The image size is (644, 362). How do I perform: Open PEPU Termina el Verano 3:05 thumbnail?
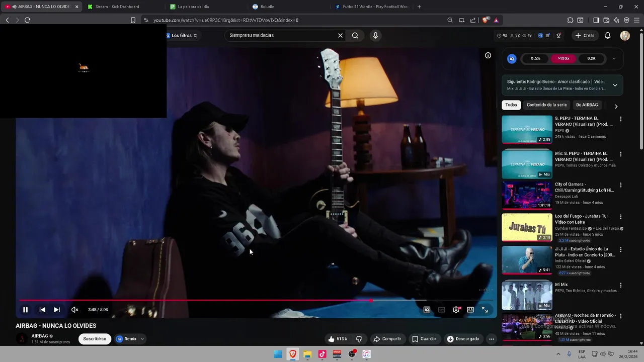click(527, 130)
